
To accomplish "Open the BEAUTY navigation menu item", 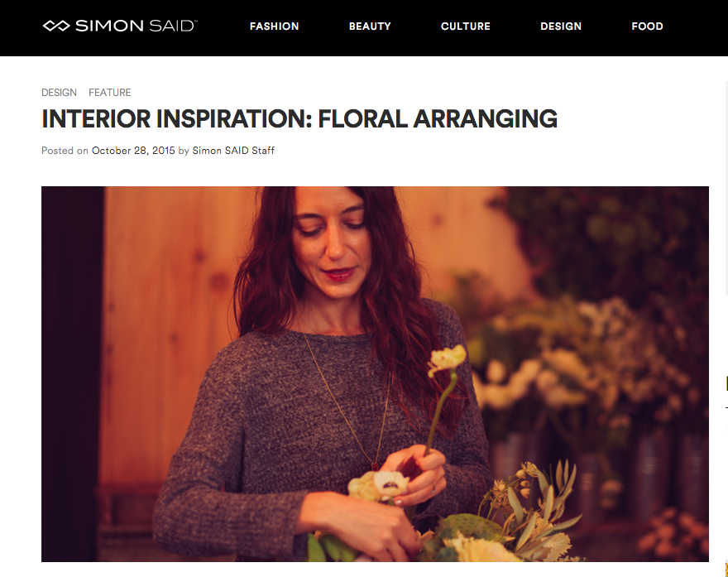I will tap(370, 26).
